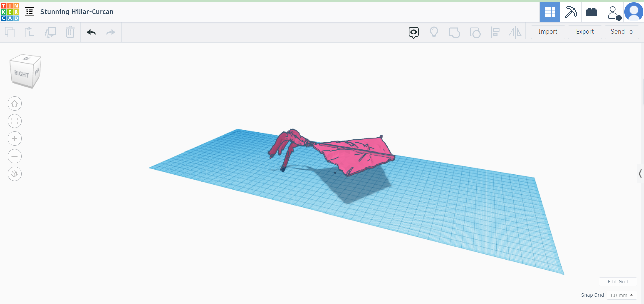Undo the last action

tap(91, 32)
